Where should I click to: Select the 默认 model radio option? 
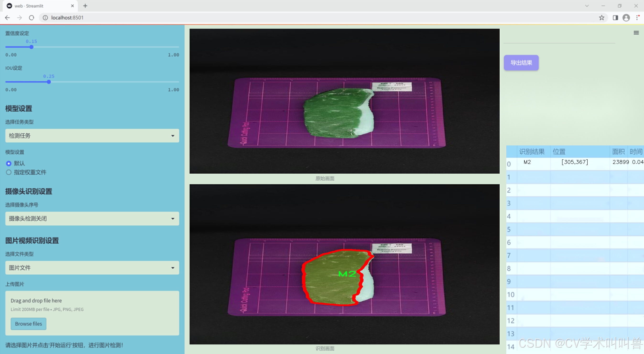9,163
